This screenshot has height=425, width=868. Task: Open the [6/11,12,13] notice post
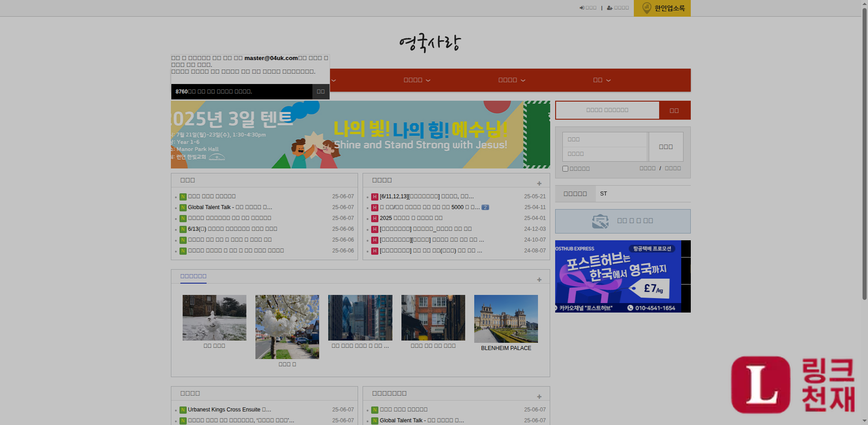tap(427, 196)
